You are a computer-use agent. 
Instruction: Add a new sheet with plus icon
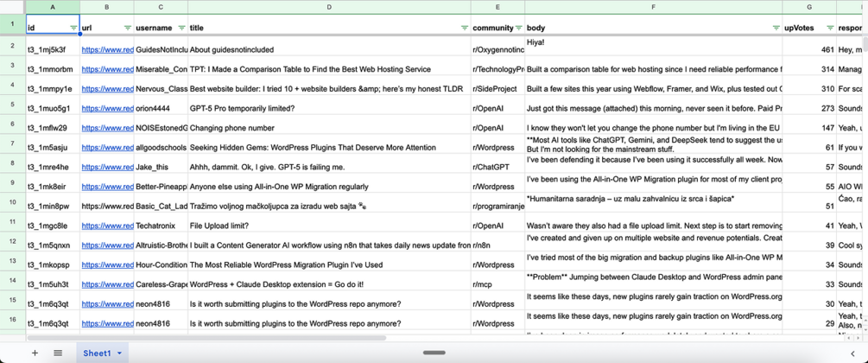pos(35,353)
